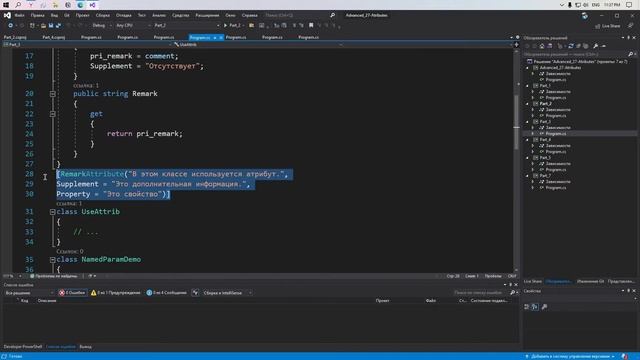Click the Windows Start button
Screen dimensions: 640x360
coord(6,5)
